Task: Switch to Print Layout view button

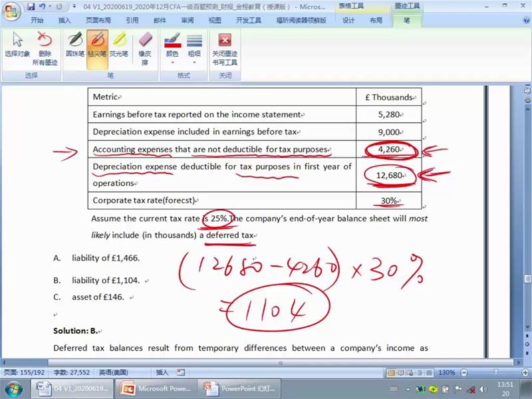Action: pos(391,372)
